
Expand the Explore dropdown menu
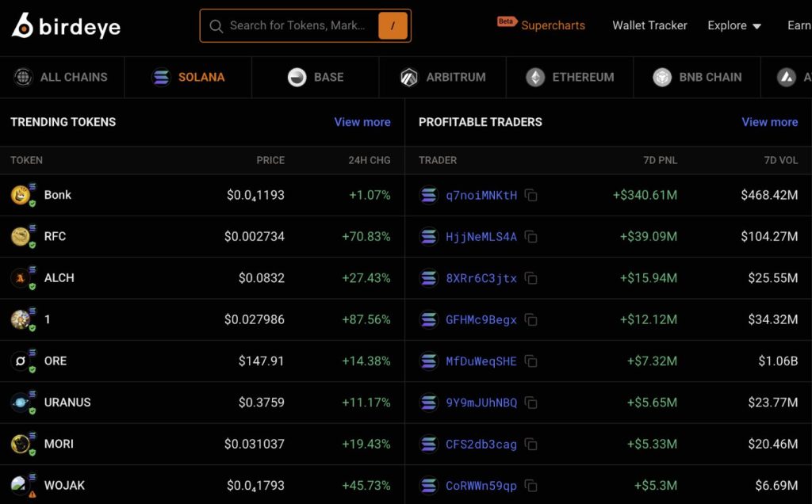(x=734, y=26)
